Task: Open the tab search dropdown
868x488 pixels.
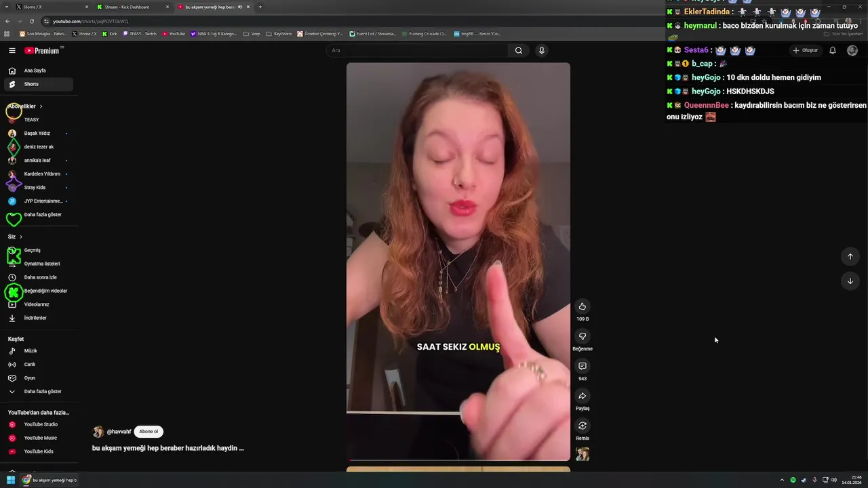Action: pyautogui.click(x=7, y=7)
